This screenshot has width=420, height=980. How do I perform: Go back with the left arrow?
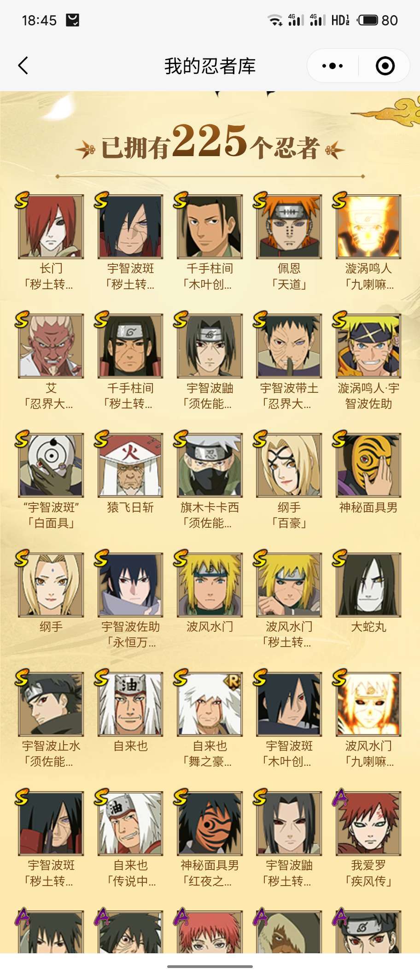pos(23,66)
